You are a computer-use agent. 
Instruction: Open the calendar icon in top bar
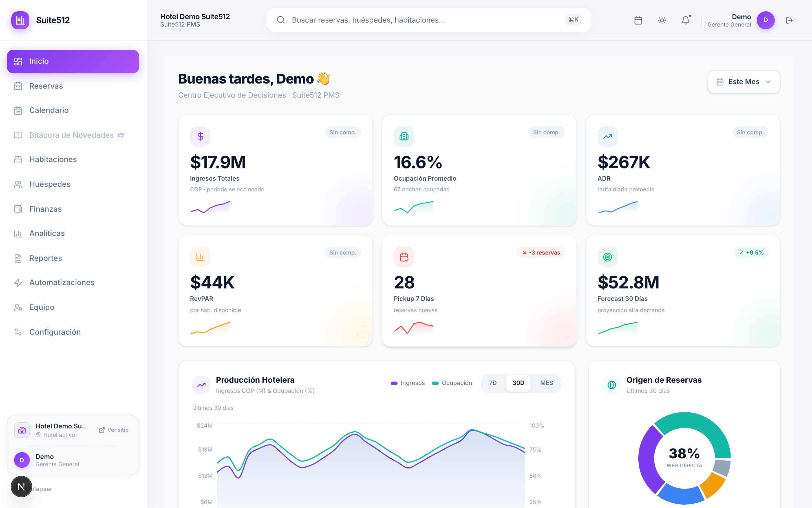coord(638,20)
